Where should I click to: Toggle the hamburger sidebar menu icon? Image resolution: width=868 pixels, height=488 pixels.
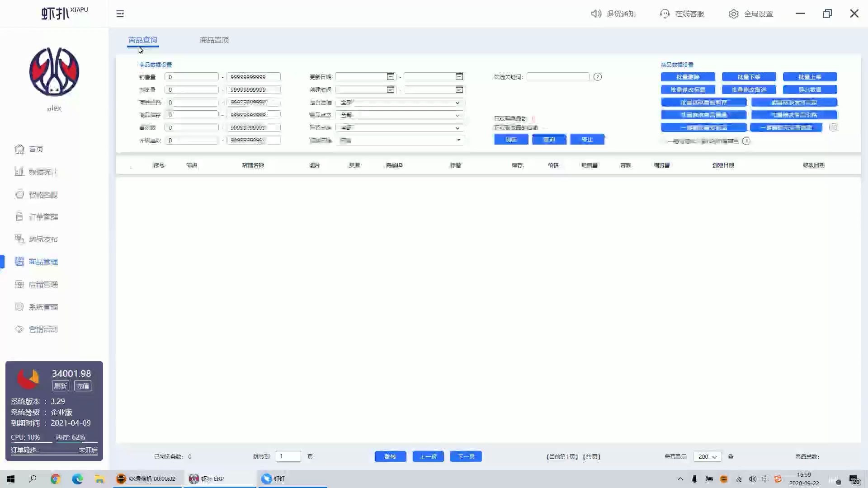pyautogui.click(x=120, y=14)
